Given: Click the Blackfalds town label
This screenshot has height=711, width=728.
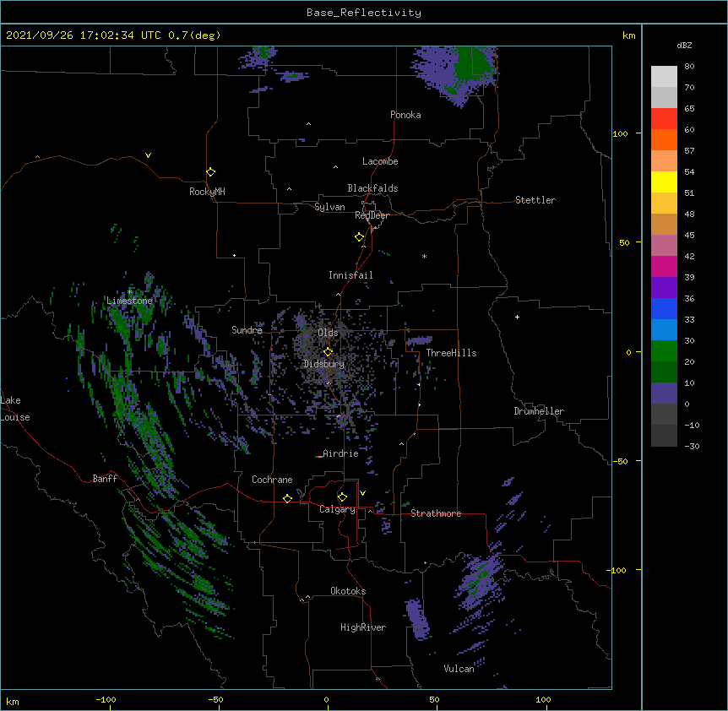Looking at the screenshot, I should point(372,188).
